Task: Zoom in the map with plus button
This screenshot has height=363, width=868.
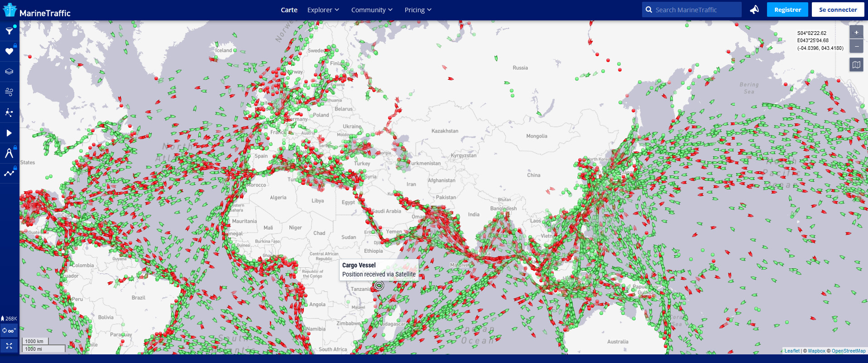Action: click(856, 33)
